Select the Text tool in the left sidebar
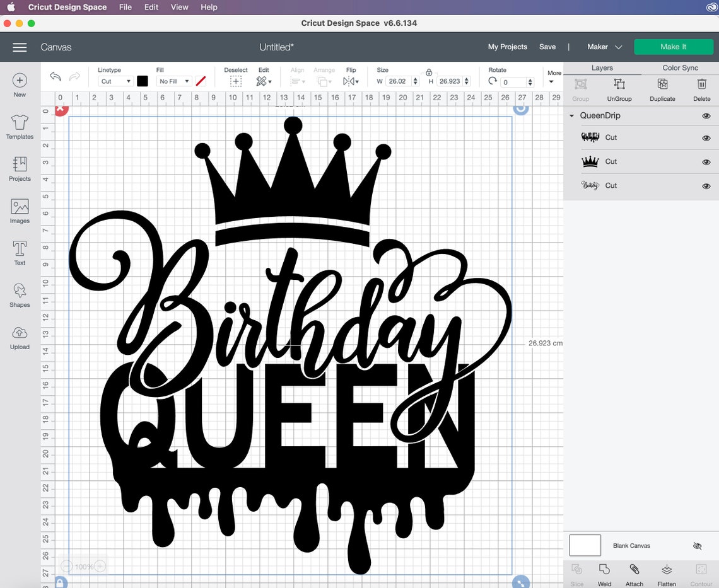This screenshot has width=719, height=588. point(19,253)
